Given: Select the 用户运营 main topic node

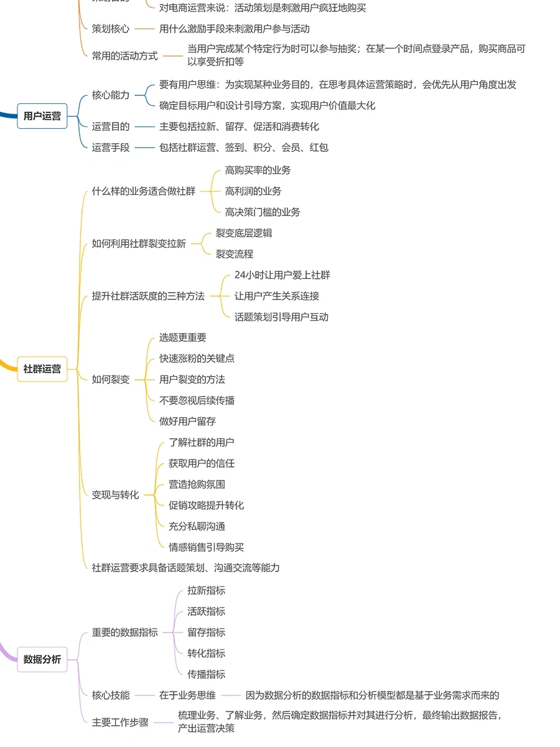Looking at the screenshot, I should [x=42, y=116].
